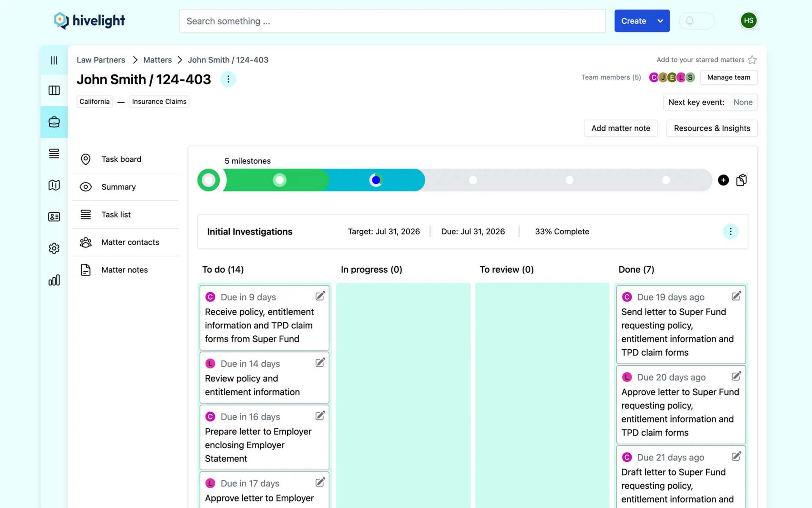Open the Initial Investigations milestone options menu
This screenshot has width=812, height=508.
click(x=730, y=232)
